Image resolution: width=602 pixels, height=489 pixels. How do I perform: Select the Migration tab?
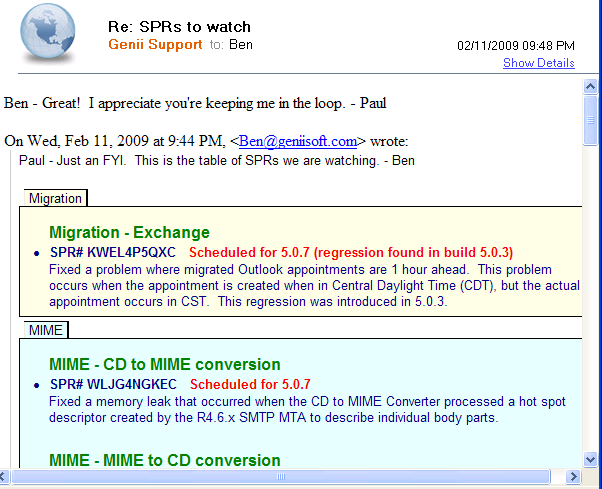click(x=55, y=198)
